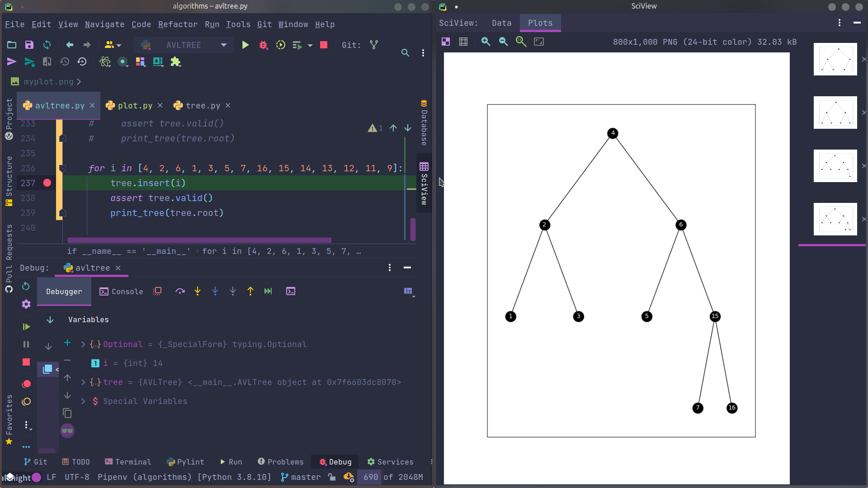Open the Pylint tool window
Viewport: 868px width, 488px height.
[185, 462]
